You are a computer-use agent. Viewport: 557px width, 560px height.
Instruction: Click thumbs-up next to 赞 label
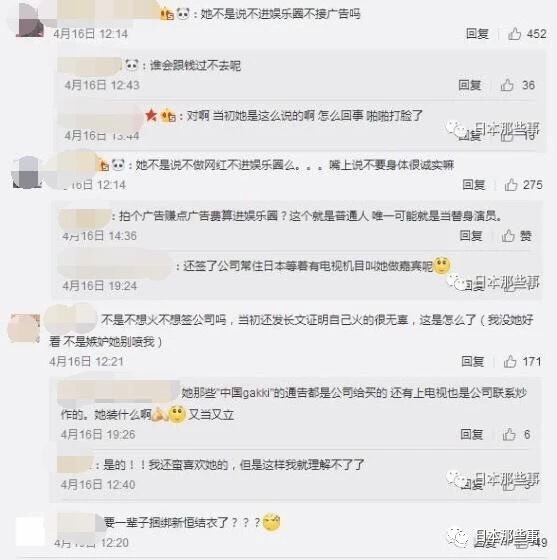click(x=508, y=236)
